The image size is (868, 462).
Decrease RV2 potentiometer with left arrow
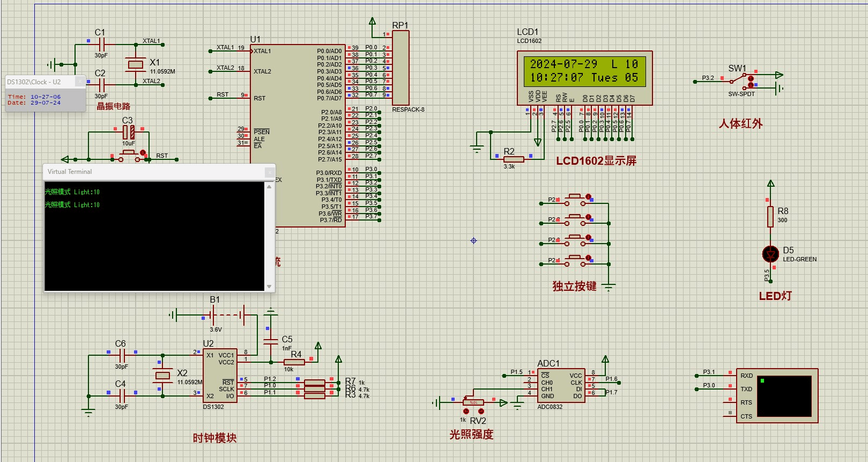[x=466, y=411]
